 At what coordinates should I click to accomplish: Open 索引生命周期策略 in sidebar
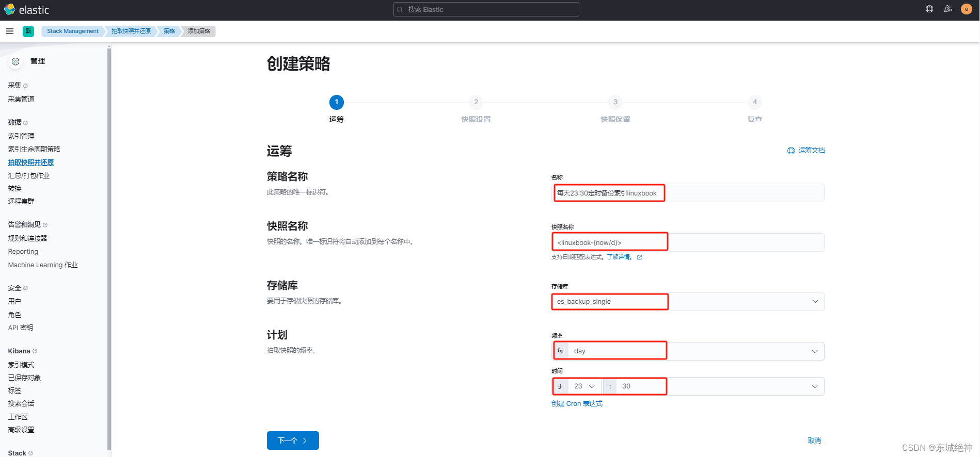(x=34, y=149)
